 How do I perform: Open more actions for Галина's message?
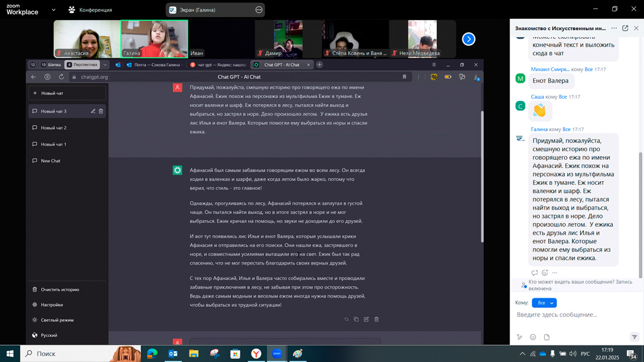tap(555, 273)
